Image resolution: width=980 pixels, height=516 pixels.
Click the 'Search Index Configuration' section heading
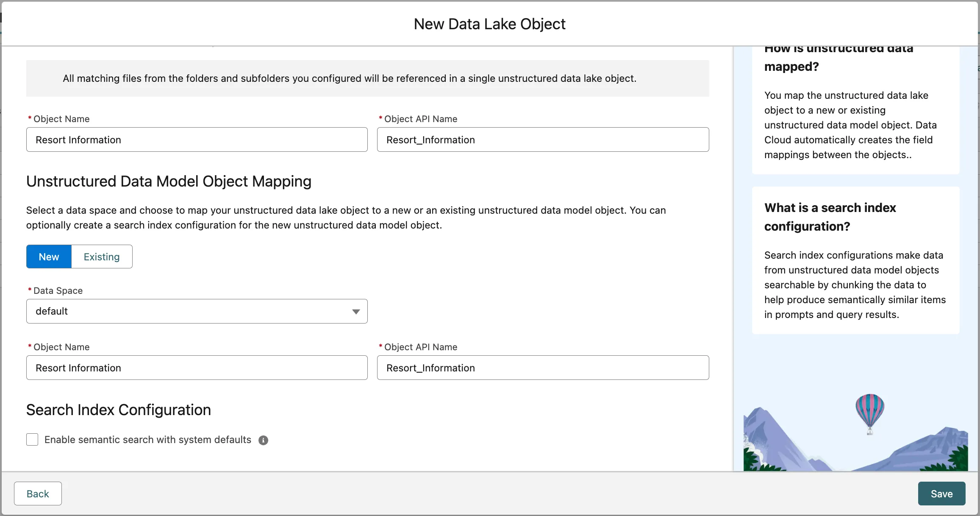118,410
